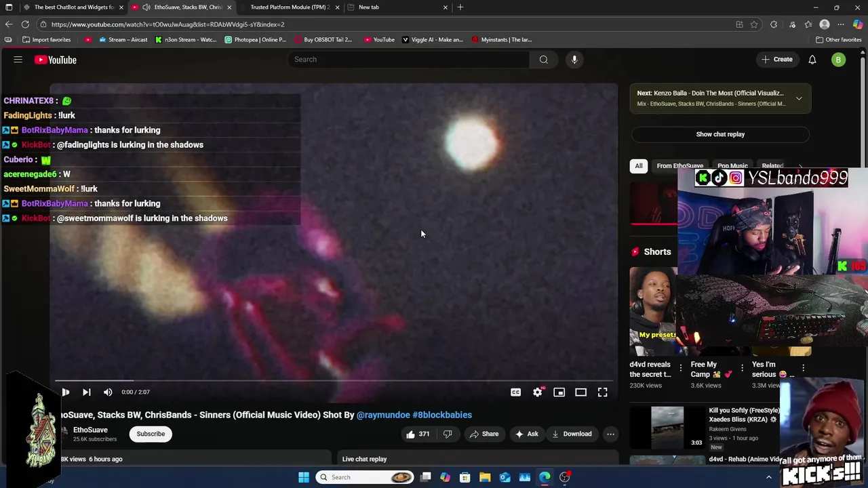Open YouTube notifications bell
Viewport: 868px width, 488px height.
[812, 60]
